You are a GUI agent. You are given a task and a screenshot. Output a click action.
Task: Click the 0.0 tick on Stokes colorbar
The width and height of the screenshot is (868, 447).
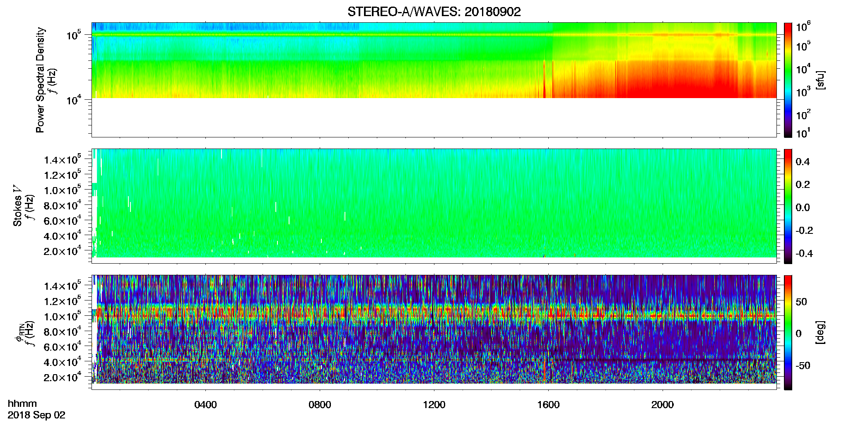(x=803, y=208)
